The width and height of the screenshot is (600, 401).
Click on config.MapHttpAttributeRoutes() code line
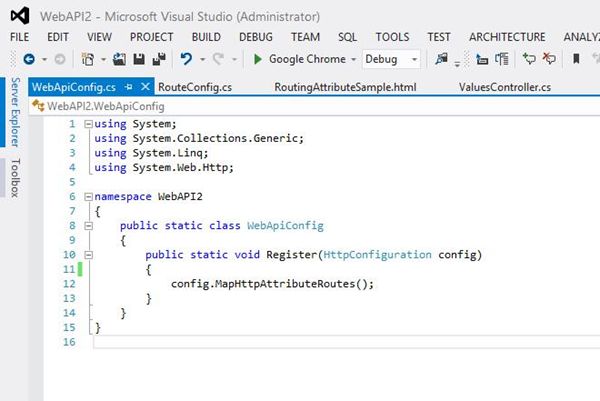pos(272,284)
